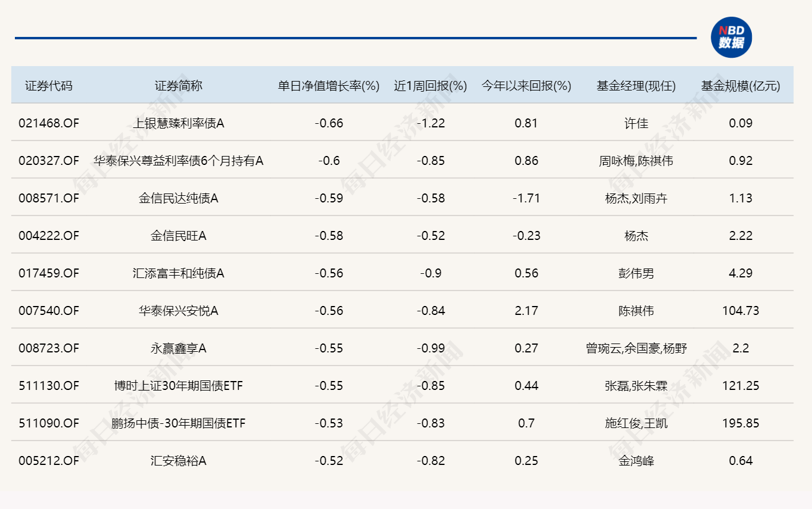The height and width of the screenshot is (509, 812).
Task: Click weekly return value -1.22
Action: 430,123
